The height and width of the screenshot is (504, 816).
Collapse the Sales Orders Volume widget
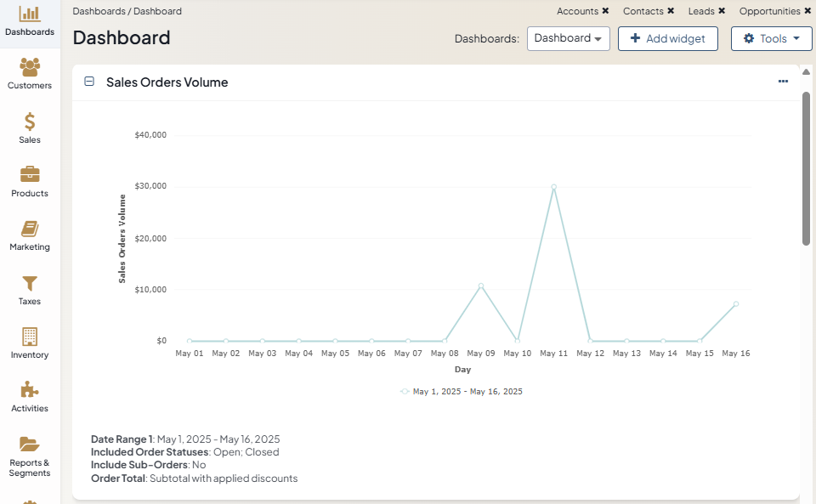[x=89, y=82]
